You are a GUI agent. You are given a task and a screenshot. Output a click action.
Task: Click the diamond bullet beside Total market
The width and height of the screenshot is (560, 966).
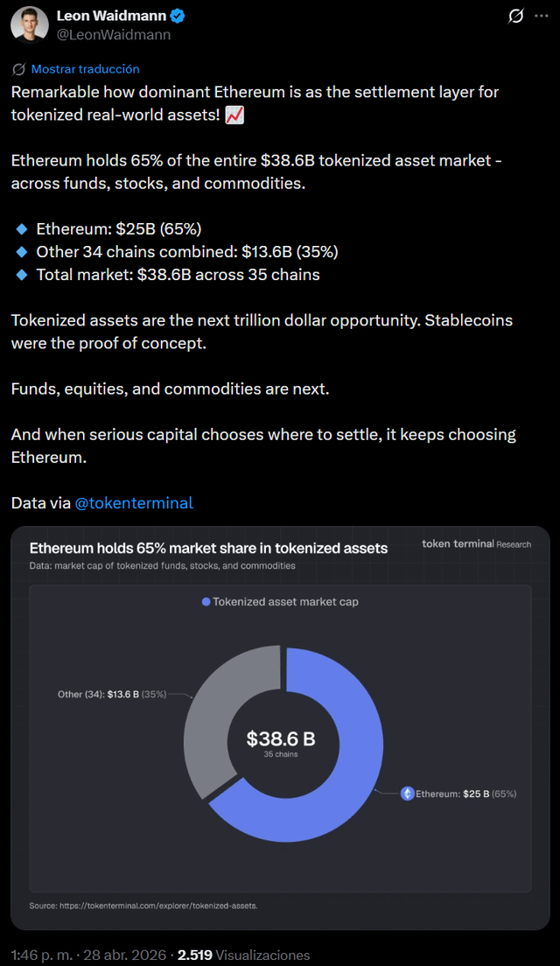pos(22,275)
